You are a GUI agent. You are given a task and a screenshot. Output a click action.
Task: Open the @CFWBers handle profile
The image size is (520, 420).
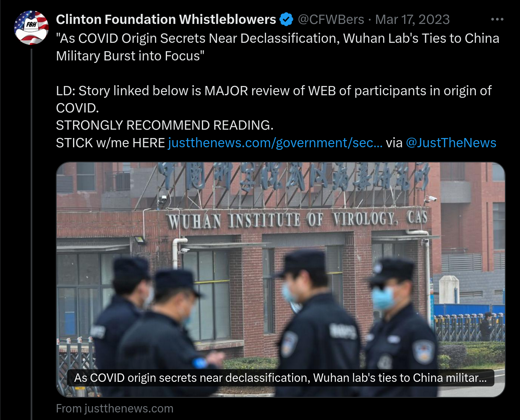pos(331,19)
